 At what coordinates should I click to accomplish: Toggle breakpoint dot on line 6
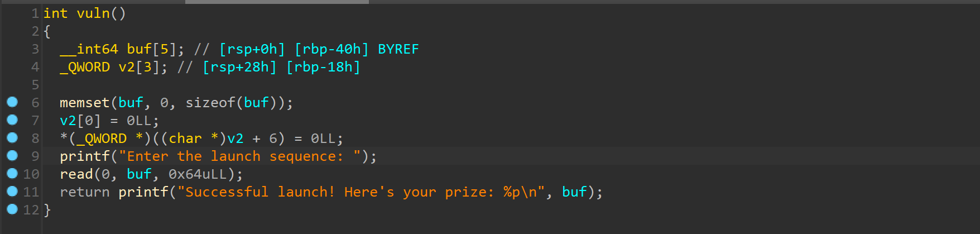[12, 102]
